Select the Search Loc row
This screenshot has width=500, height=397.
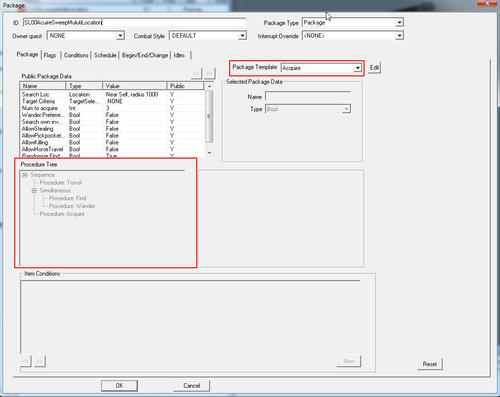point(112,94)
